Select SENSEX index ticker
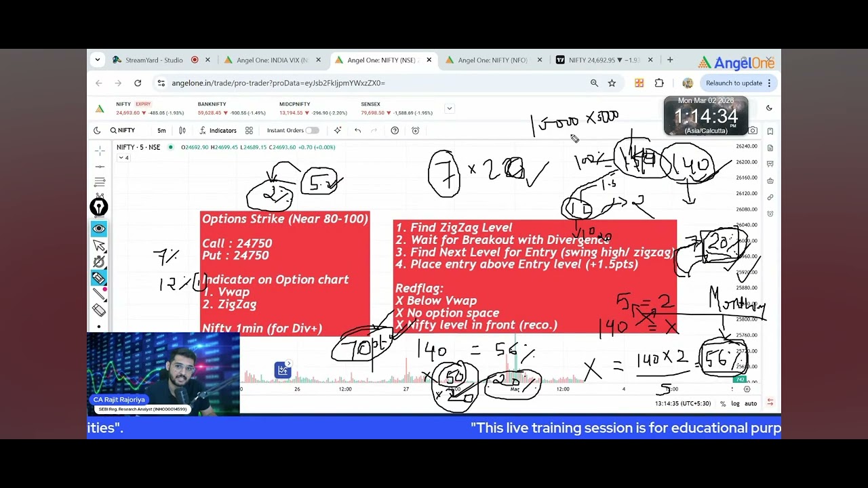 coord(397,108)
